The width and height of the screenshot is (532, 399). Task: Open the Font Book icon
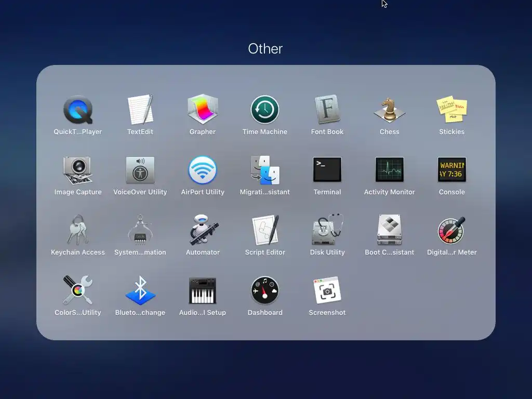coord(327,109)
